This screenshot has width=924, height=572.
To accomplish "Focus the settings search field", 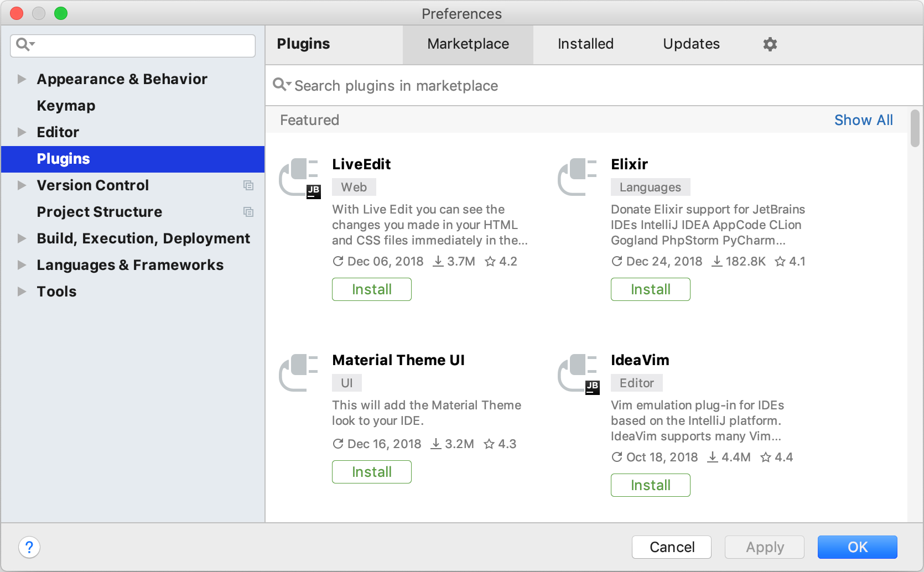I will [x=133, y=45].
